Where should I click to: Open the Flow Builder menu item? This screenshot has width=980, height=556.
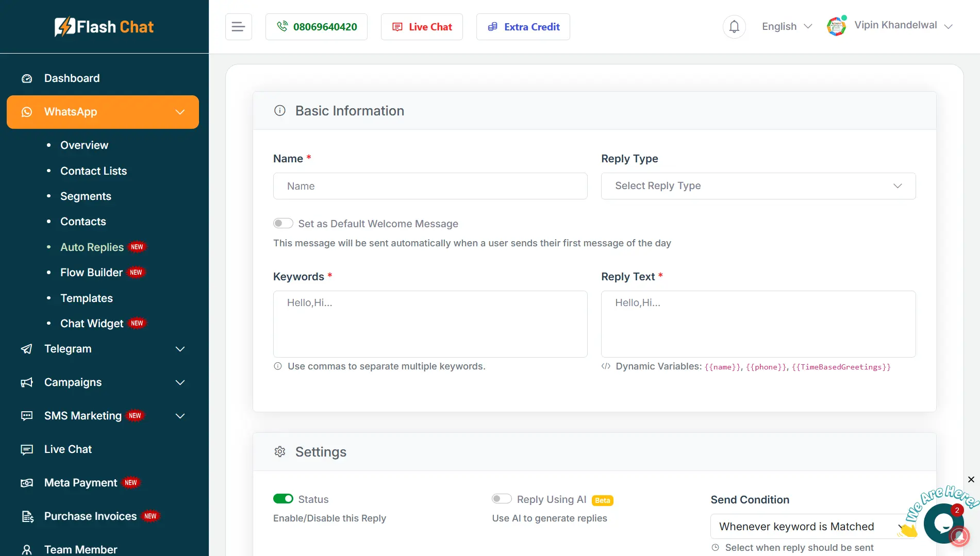click(x=91, y=273)
